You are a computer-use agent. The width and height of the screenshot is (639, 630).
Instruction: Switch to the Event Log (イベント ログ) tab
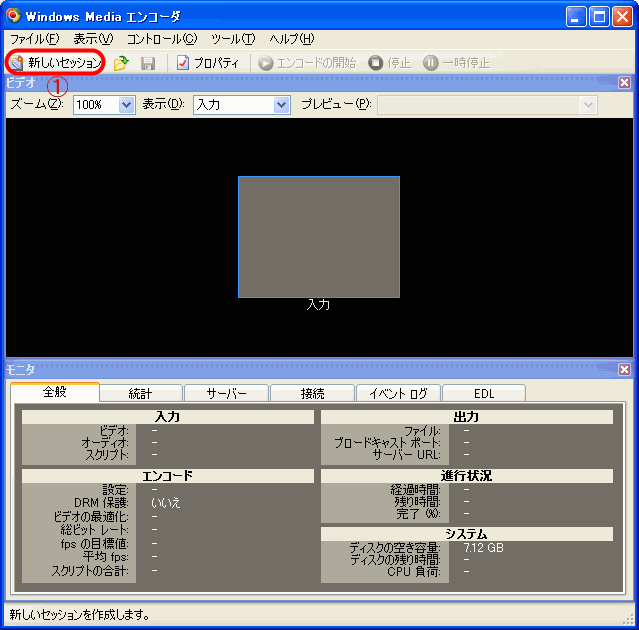coord(398,393)
